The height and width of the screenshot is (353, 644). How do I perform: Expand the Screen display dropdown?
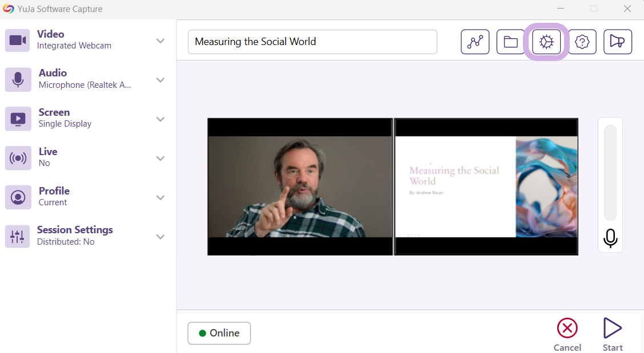(160, 119)
